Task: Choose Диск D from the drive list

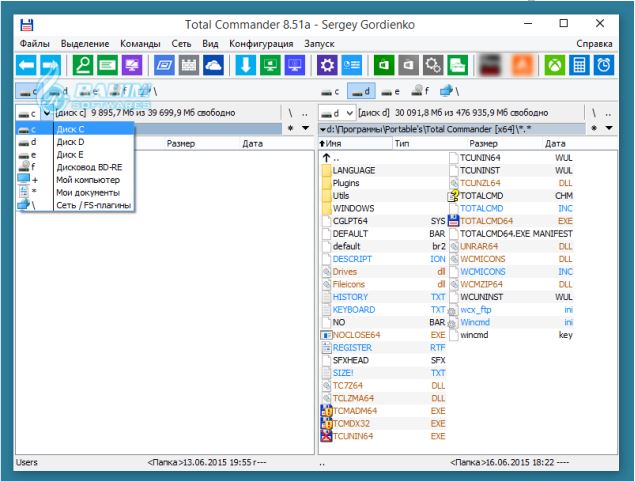Action: 70,142
